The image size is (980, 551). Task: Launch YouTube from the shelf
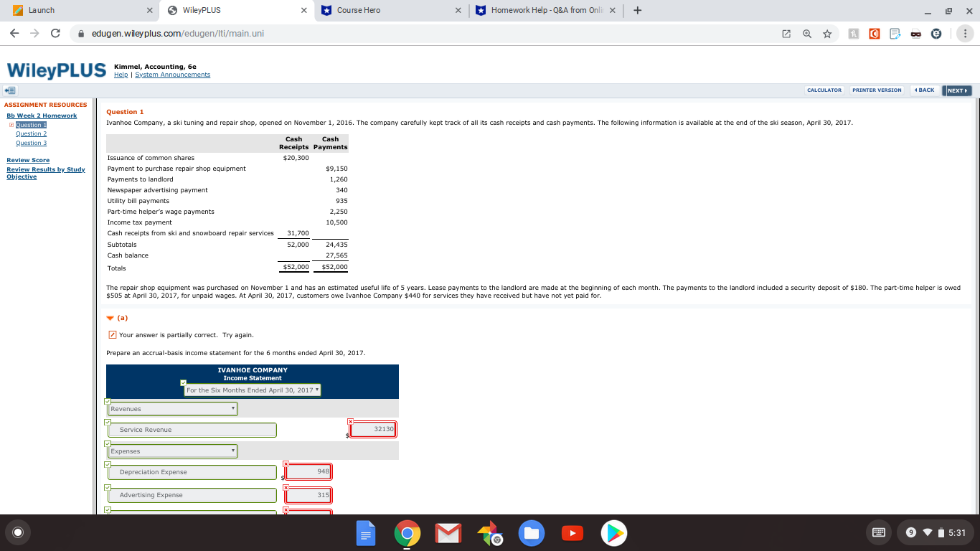(x=573, y=533)
